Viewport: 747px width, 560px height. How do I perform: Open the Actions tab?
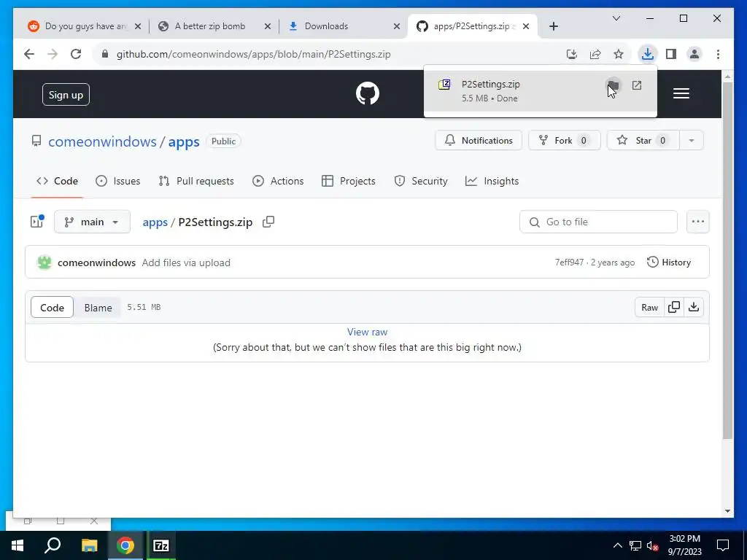[x=278, y=181]
